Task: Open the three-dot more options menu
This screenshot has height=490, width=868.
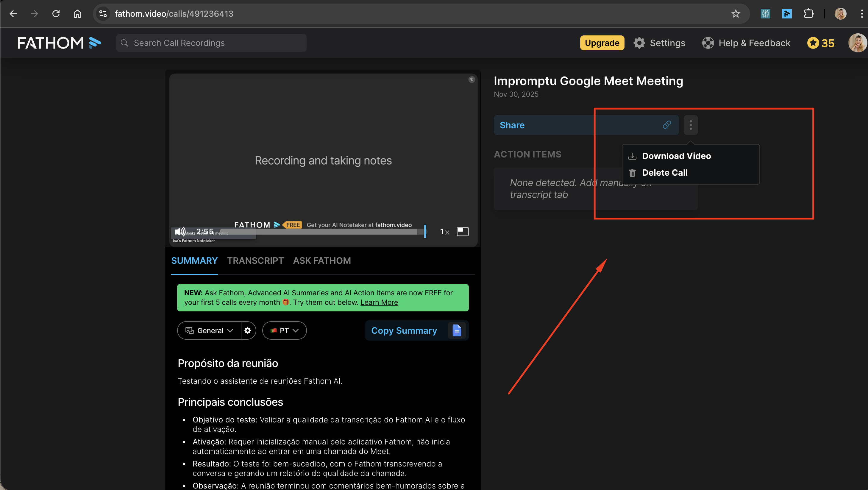Action: [x=690, y=125]
